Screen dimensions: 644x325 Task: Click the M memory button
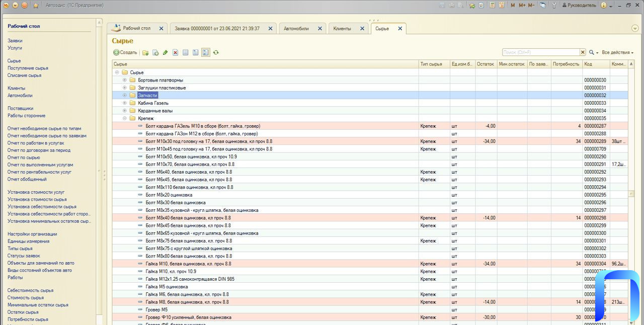tap(513, 5)
